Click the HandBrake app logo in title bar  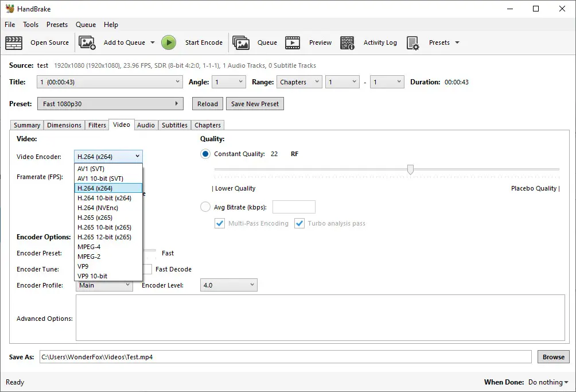(10, 9)
